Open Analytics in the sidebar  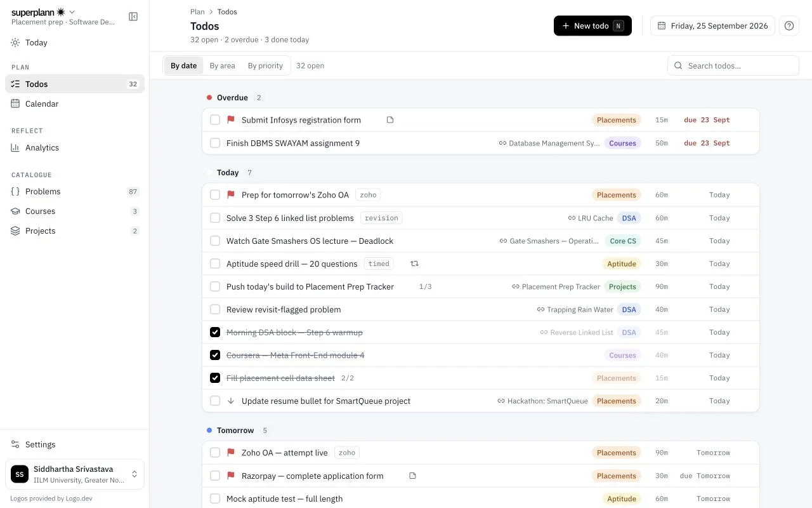pos(75,147)
